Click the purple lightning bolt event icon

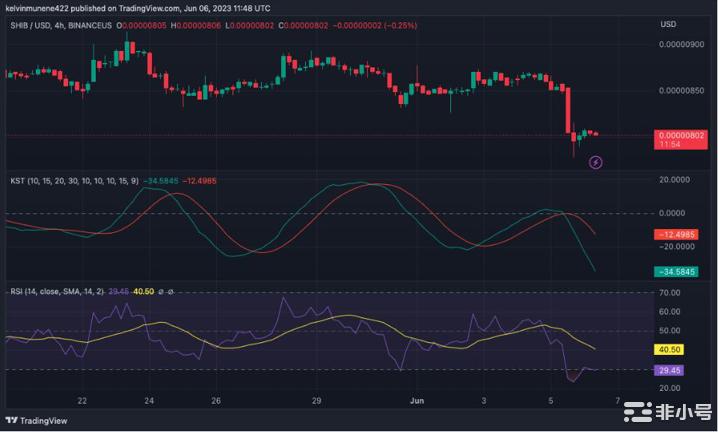click(x=596, y=161)
